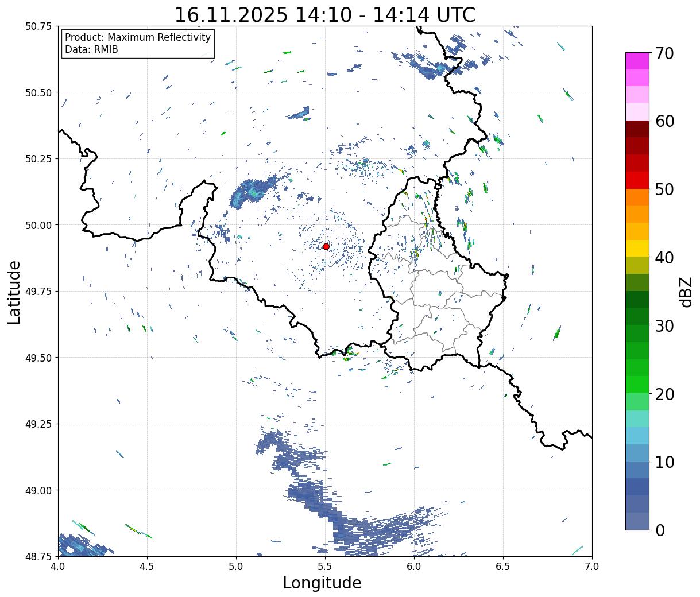Image resolution: width=700 pixels, height=597 pixels.
Task: Click the colorbar tick label 60
Action: click(x=664, y=121)
